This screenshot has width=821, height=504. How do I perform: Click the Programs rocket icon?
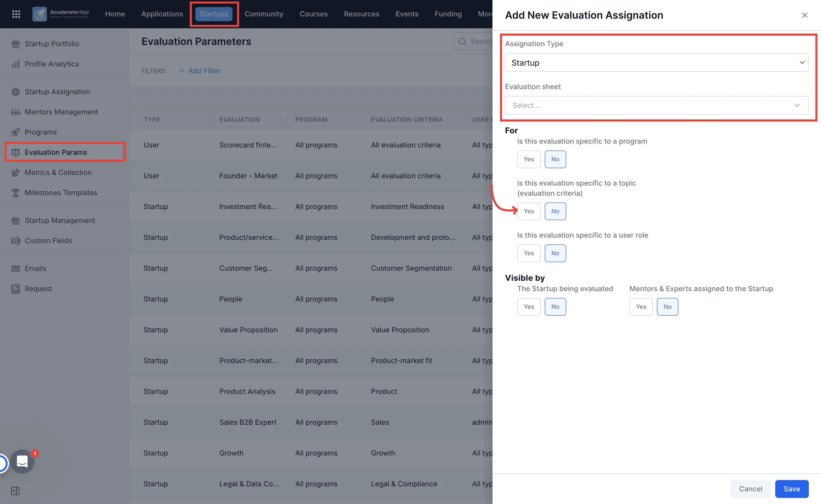click(x=15, y=132)
